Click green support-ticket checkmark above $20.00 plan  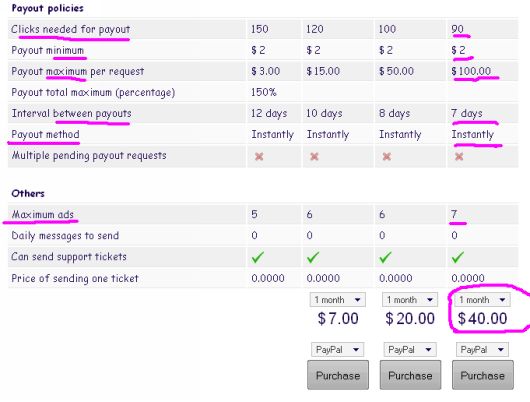pyautogui.click(x=385, y=257)
